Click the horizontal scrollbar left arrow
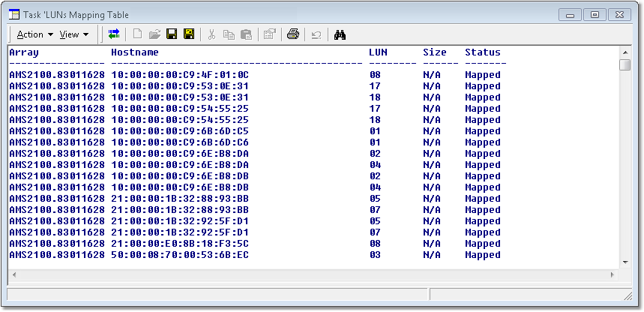Viewport: 644px width, 312px height. 14,274
